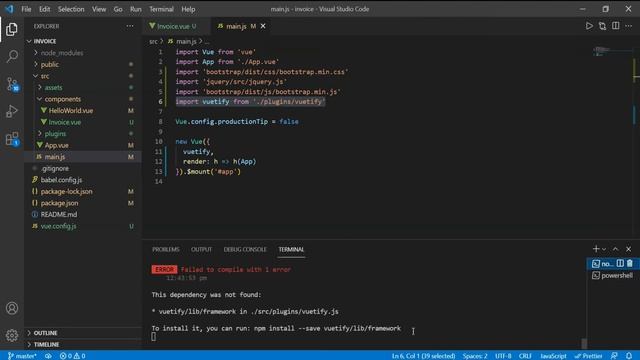Screen dimensions: 640x360
Task: Expand the assets folder
Action: click(83, 87)
